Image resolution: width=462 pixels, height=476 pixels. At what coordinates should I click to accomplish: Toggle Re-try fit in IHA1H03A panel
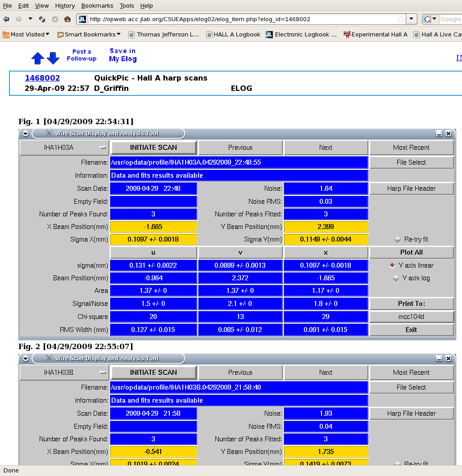[x=412, y=239]
